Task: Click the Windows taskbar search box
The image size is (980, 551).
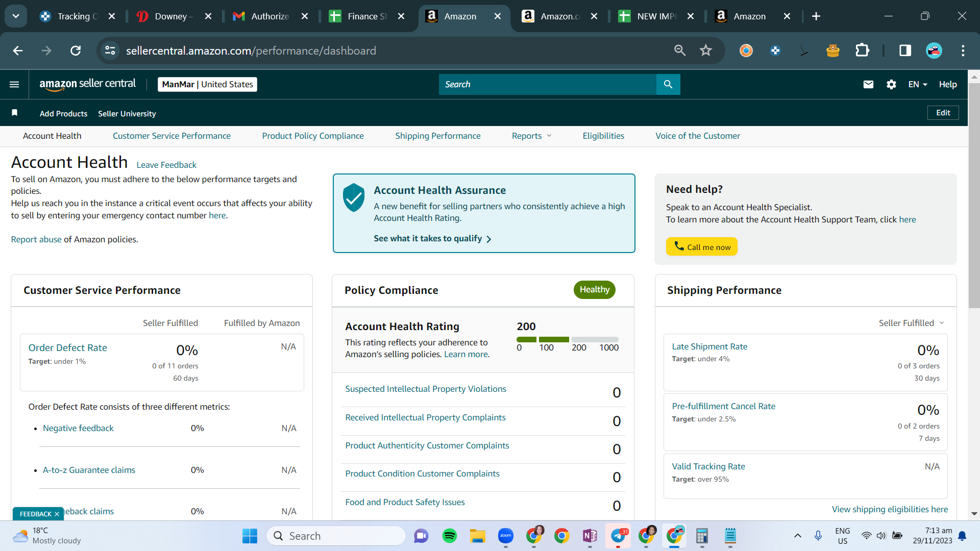Action: click(x=336, y=536)
